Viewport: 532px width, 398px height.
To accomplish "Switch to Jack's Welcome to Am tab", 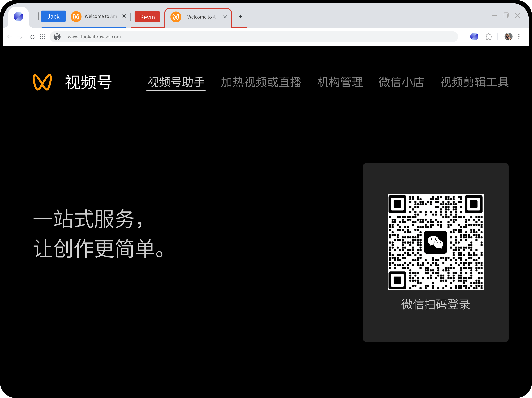I will [x=98, y=16].
